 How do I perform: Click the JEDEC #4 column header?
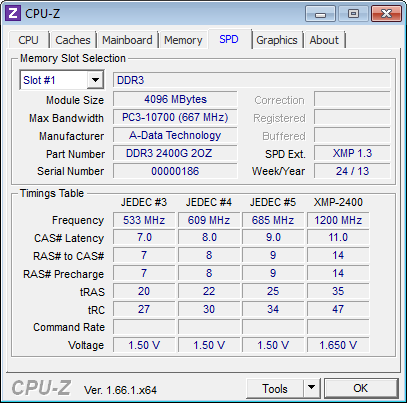tap(209, 202)
